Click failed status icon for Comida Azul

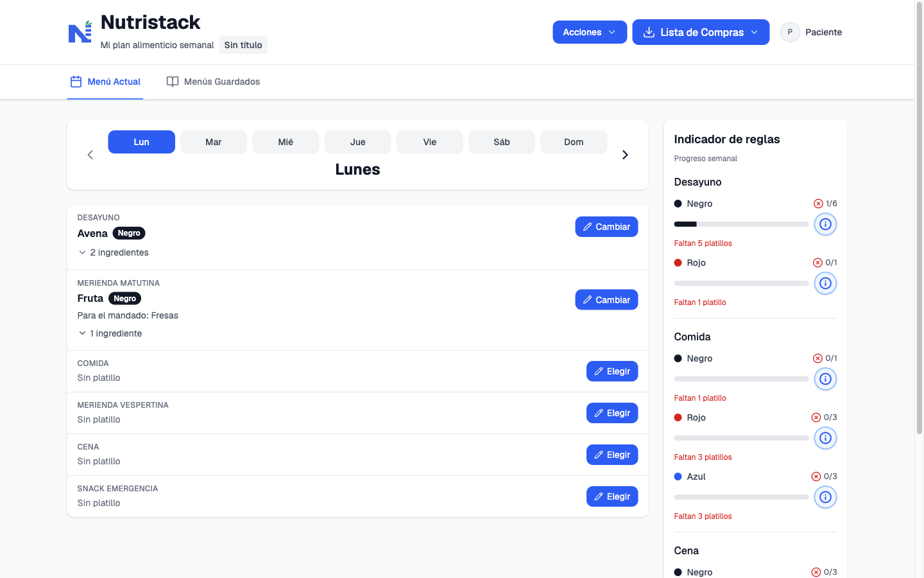tap(816, 477)
